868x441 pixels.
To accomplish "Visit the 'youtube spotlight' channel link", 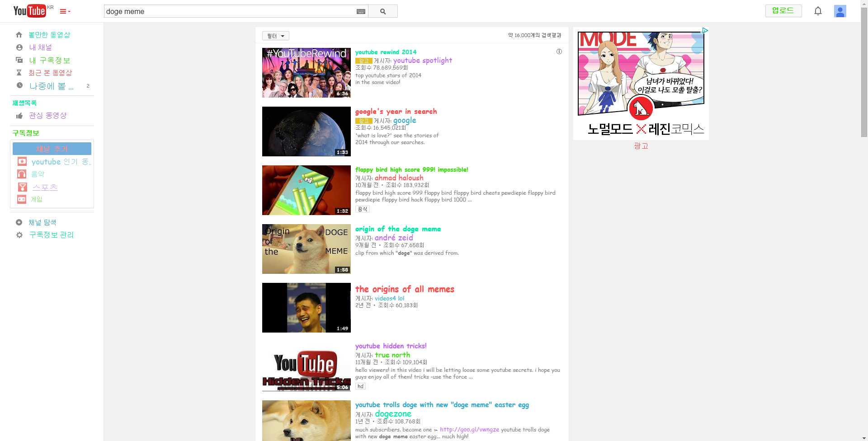I will click(422, 61).
